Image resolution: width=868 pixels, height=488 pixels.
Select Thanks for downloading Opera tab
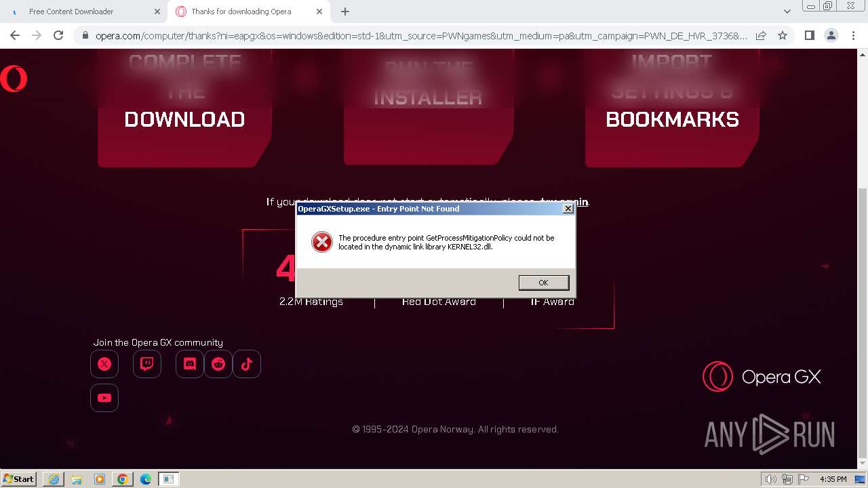click(x=250, y=12)
